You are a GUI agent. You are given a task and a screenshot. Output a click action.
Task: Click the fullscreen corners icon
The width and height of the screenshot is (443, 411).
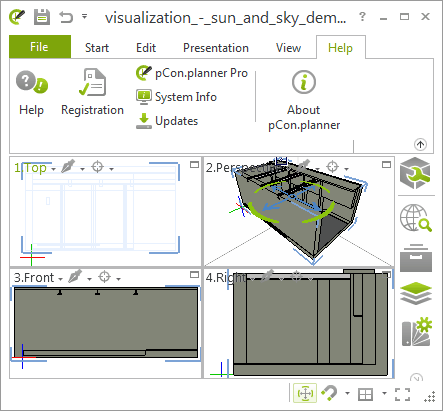tap(402, 394)
